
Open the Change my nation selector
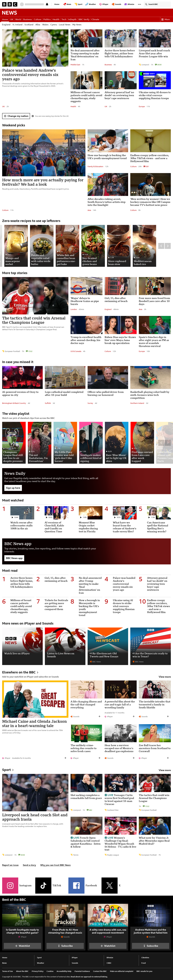16,116
